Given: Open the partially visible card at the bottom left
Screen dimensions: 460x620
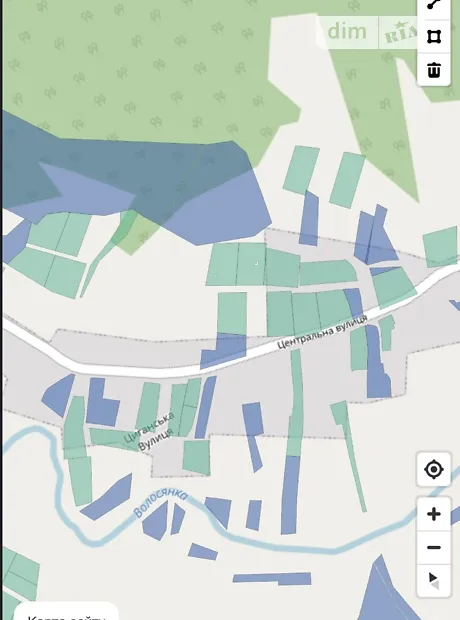Looking at the screenshot, I should point(66,611).
